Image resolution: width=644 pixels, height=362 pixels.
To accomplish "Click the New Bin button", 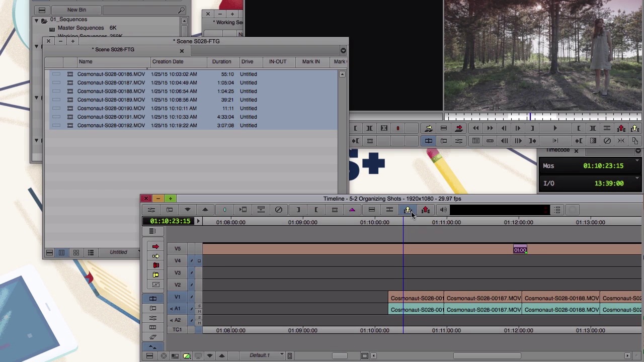I will [76, 10].
